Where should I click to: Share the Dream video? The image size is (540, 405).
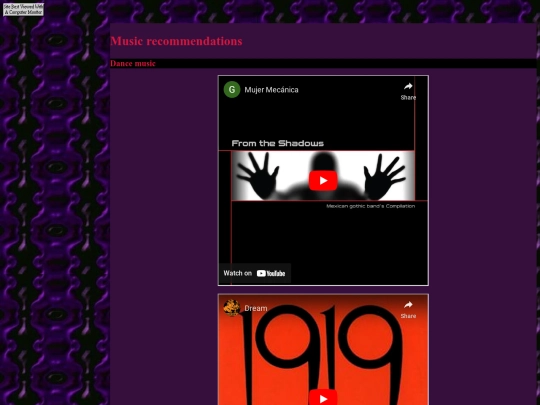(408, 310)
